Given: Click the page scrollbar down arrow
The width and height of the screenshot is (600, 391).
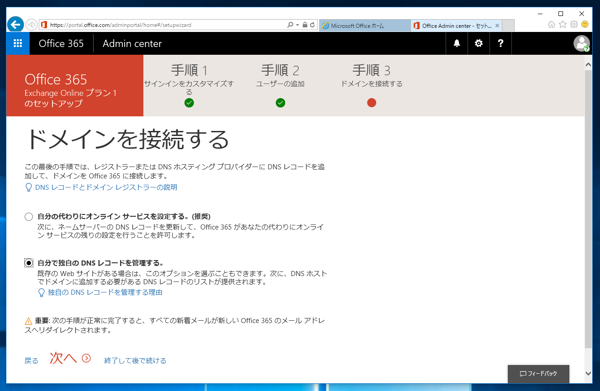Looking at the screenshot, I should [588, 373].
